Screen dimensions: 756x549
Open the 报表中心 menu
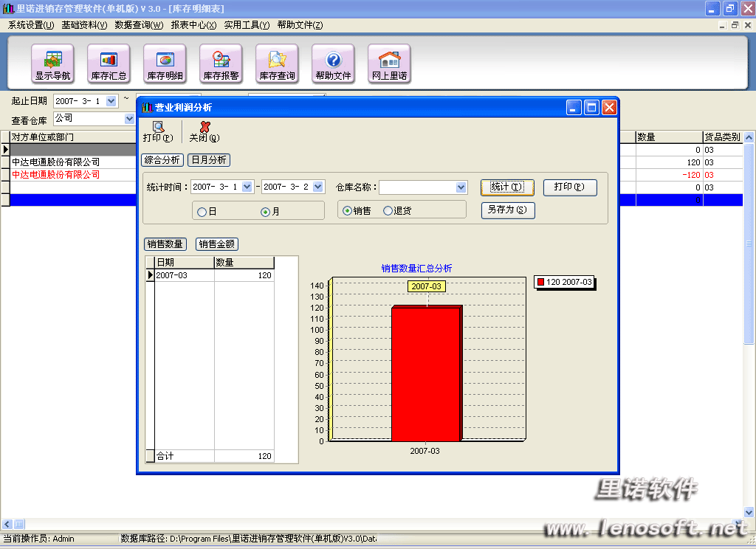(193, 25)
